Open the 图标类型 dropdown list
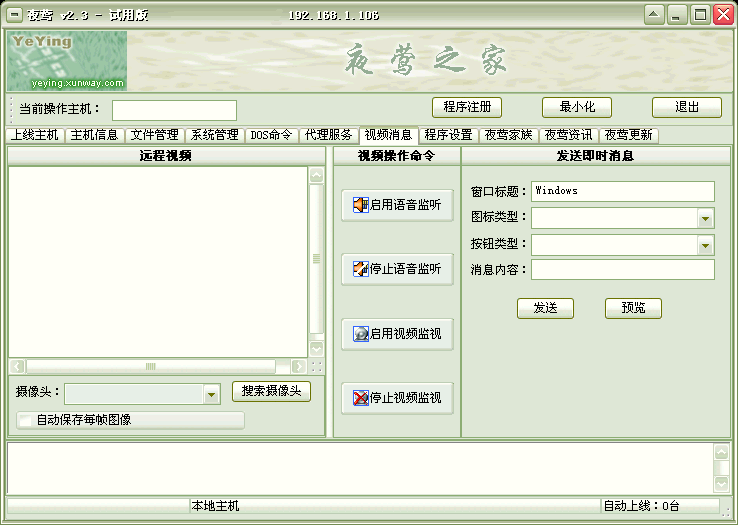738x525 pixels. [706, 219]
